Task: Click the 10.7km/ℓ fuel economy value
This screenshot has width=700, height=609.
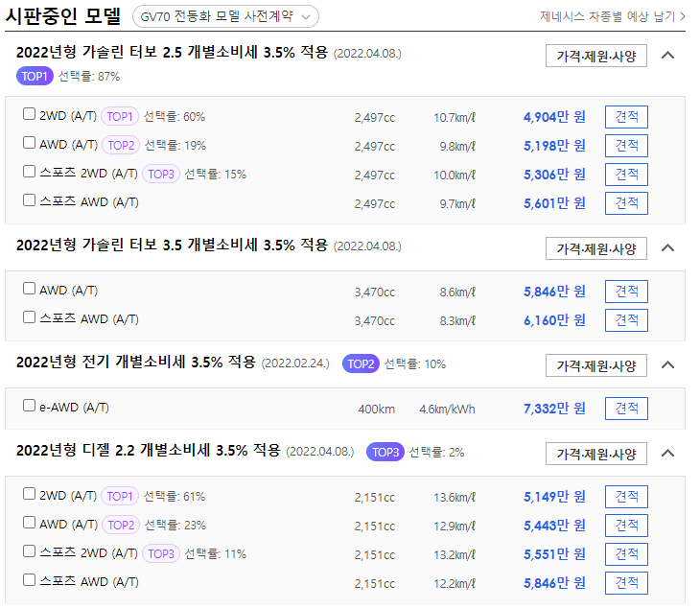Action: 455,118
